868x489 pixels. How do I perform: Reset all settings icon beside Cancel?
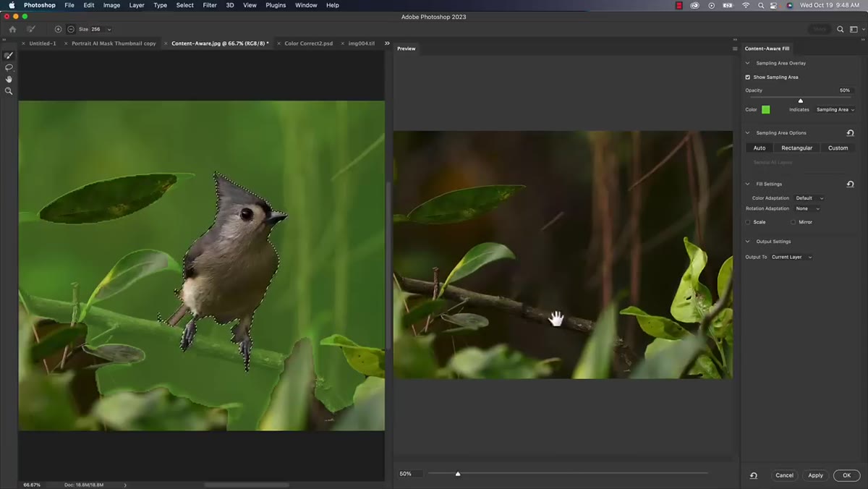pos(753,475)
